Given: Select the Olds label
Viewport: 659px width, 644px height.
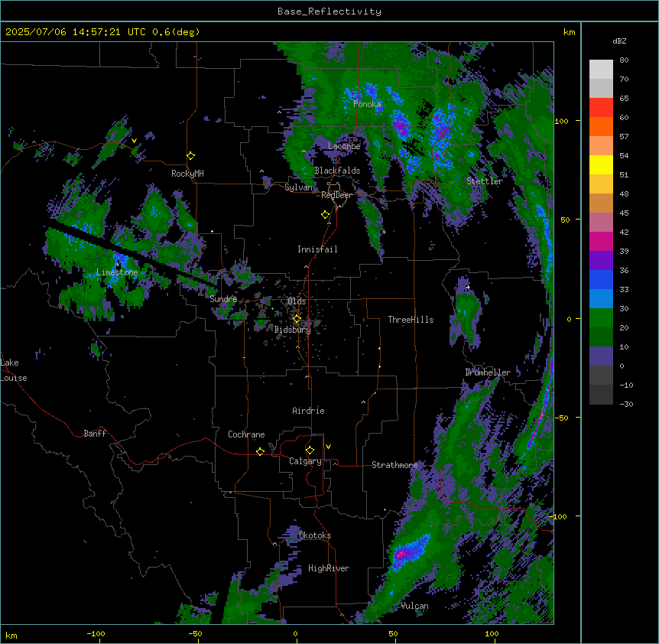Looking at the screenshot, I should coord(297,301).
